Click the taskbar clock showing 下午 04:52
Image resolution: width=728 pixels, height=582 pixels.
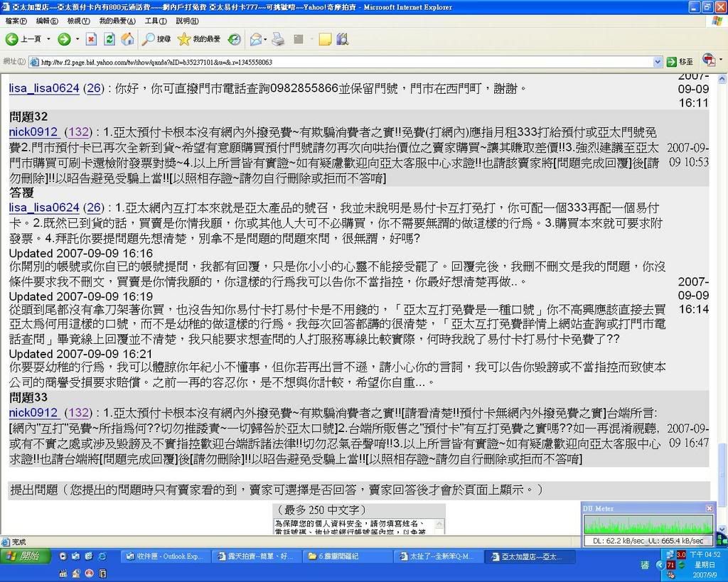point(705,554)
